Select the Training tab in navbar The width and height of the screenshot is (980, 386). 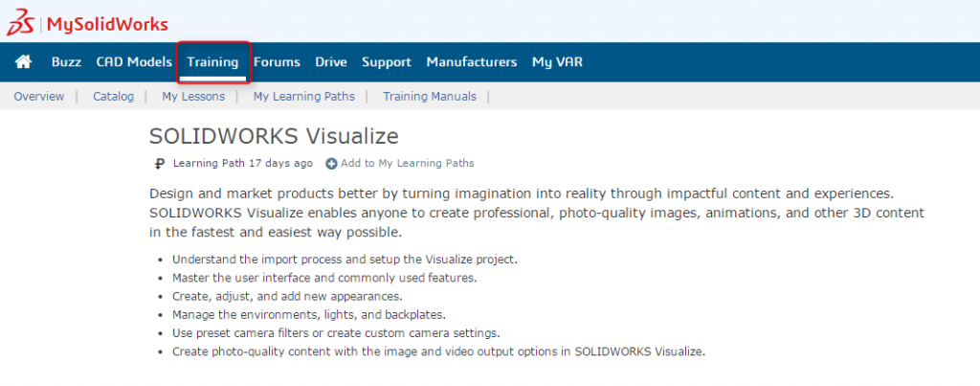(212, 62)
